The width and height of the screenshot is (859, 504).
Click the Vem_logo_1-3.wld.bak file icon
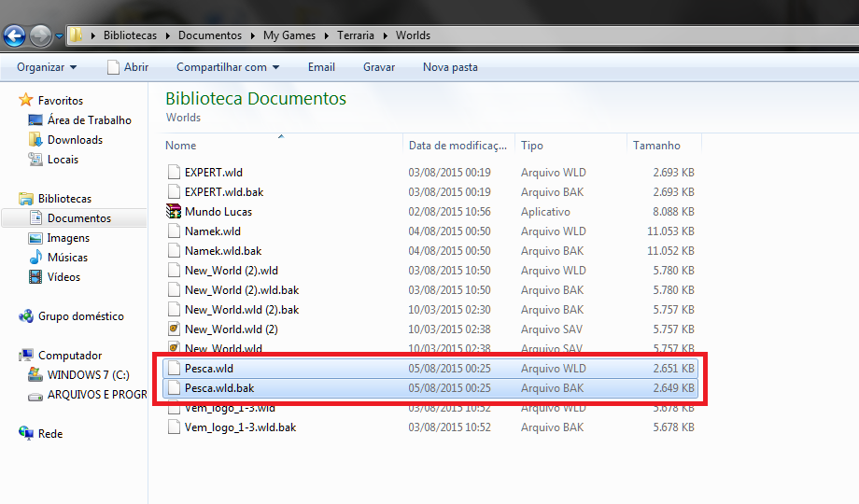point(174,427)
